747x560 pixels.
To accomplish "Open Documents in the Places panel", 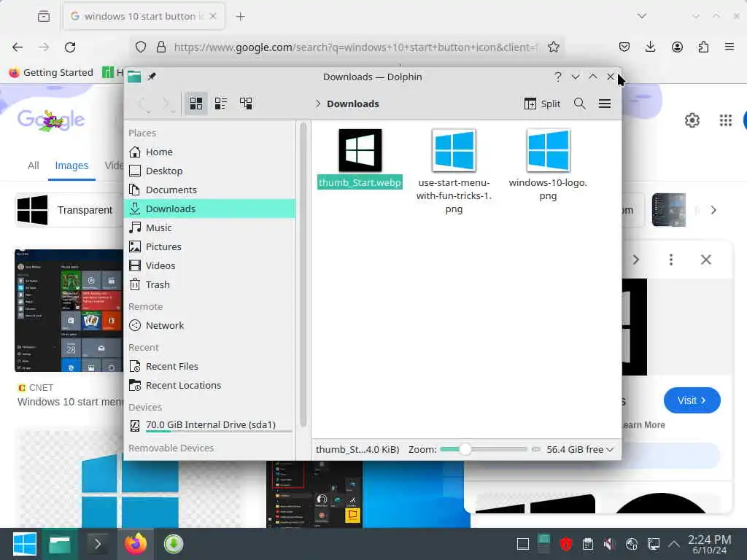I will [209, 190].
